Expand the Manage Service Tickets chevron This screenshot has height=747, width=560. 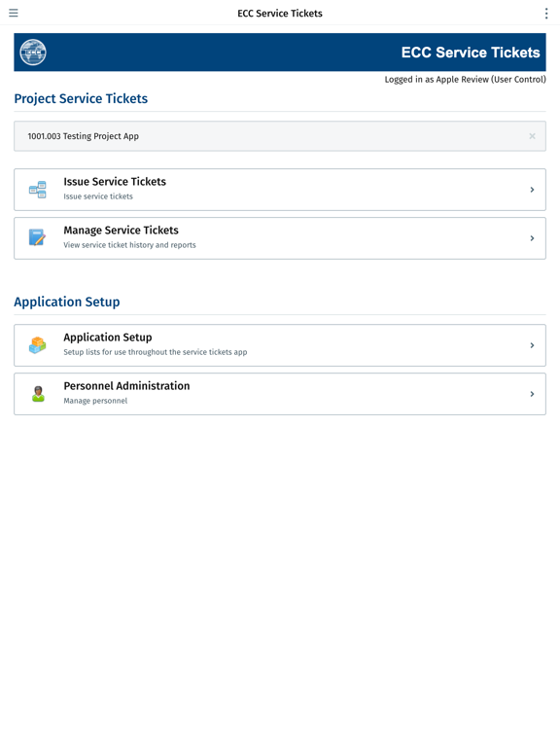click(532, 238)
